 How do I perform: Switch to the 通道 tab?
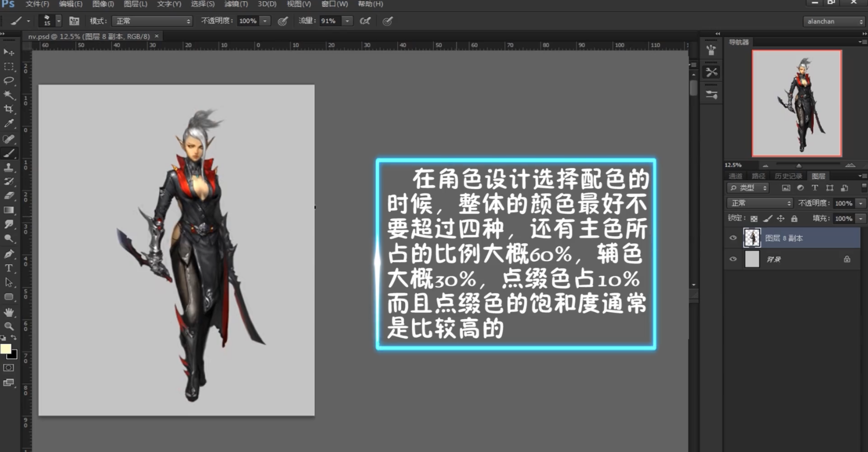coord(735,176)
